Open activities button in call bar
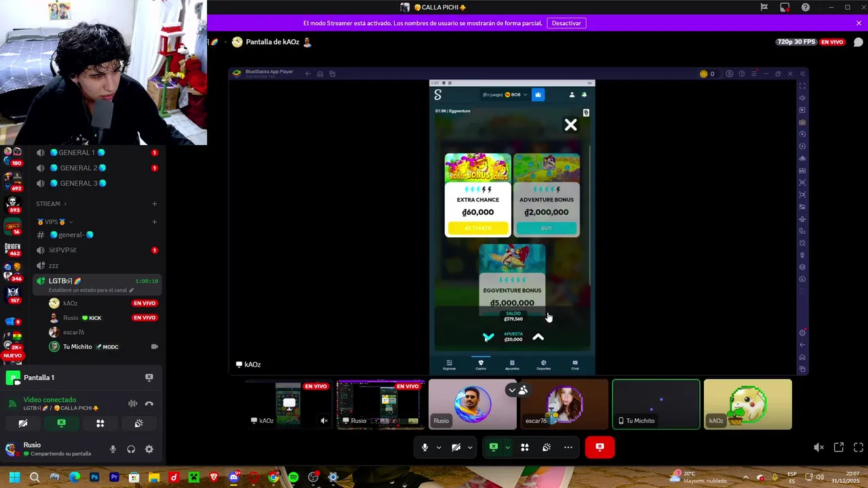Screen dimensions: 868x488 (x=524, y=447)
